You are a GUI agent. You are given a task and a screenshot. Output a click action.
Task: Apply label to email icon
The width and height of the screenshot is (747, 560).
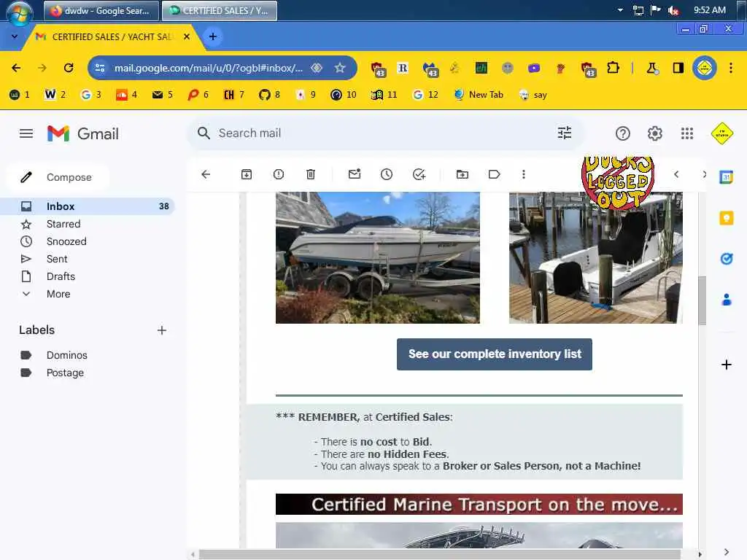494,174
